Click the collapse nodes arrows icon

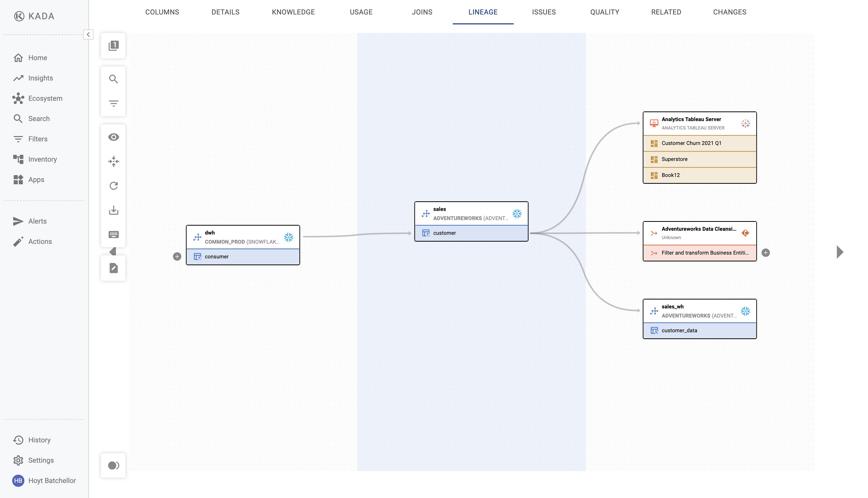(x=113, y=161)
